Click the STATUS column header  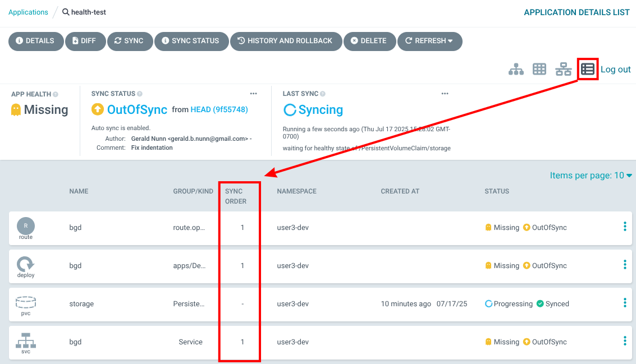496,191
